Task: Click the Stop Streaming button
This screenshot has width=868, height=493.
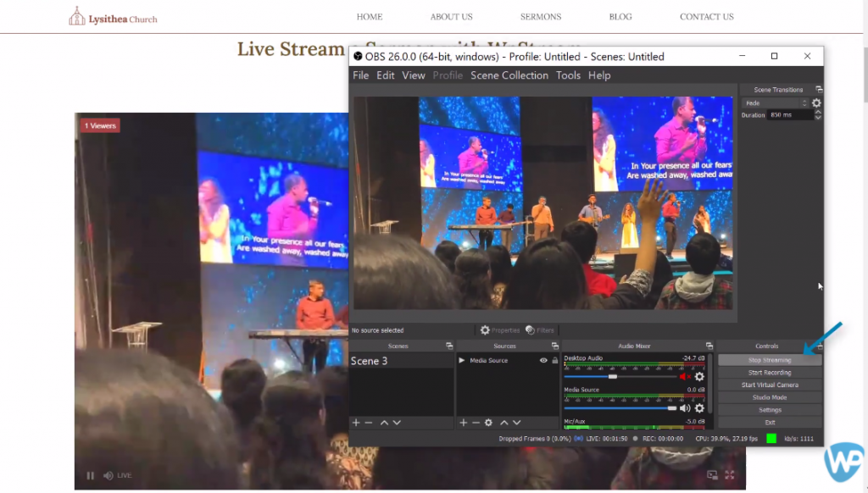Action: pyautogui.click(x=770, y=360)
